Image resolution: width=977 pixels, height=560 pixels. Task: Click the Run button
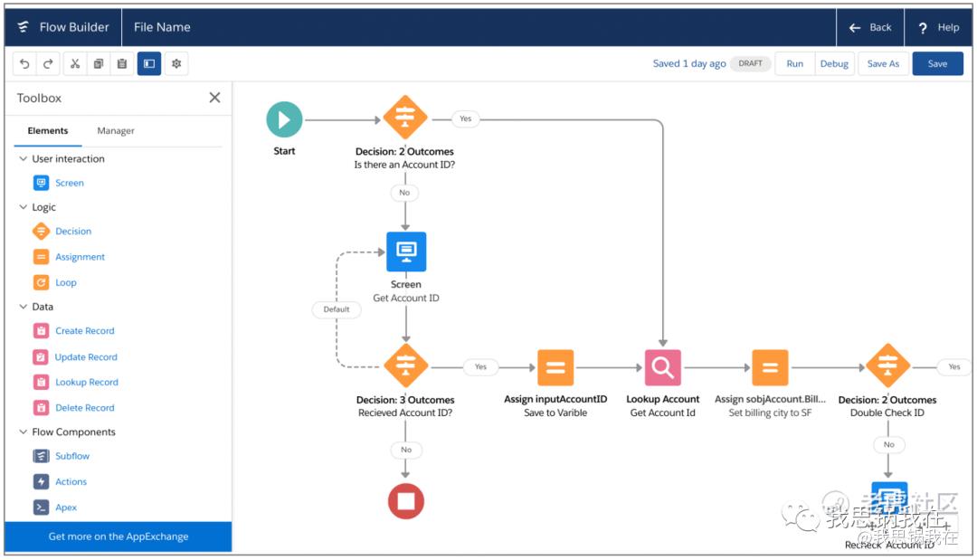794,63
